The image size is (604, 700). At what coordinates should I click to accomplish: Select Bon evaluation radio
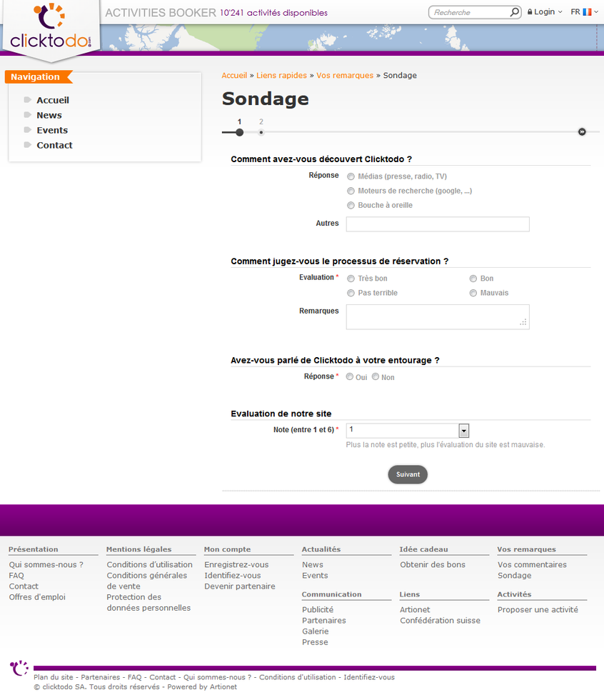pos(473,279)
